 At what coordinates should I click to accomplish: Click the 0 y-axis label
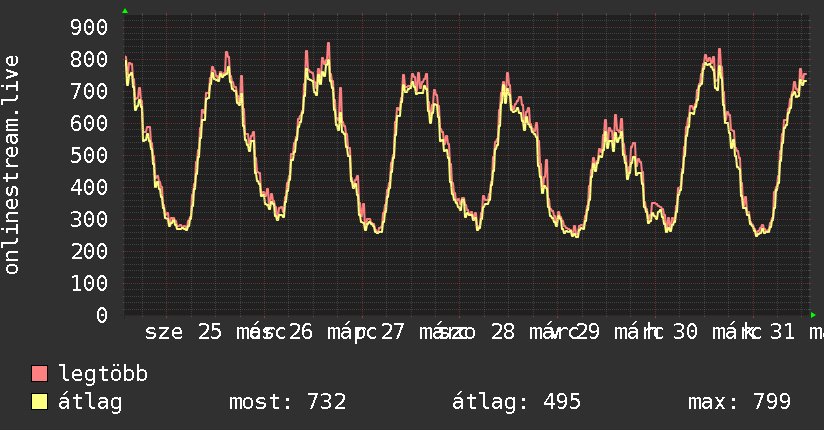102,315
